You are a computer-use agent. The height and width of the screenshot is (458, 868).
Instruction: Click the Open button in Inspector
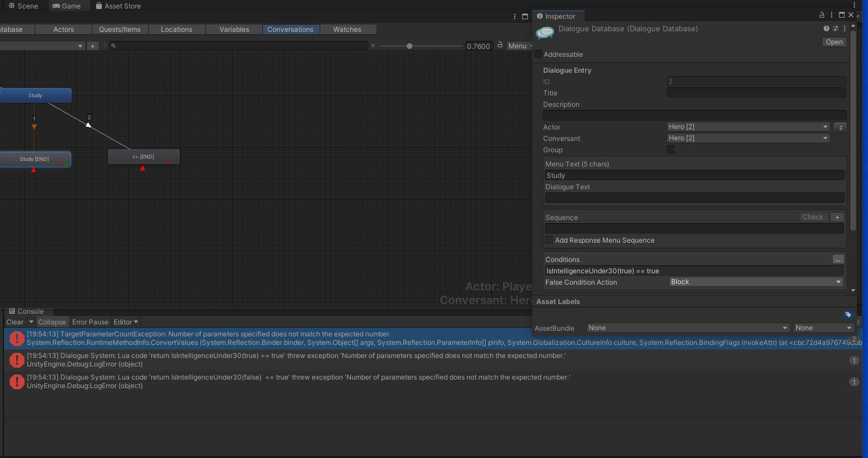click(x=834, y=42)
